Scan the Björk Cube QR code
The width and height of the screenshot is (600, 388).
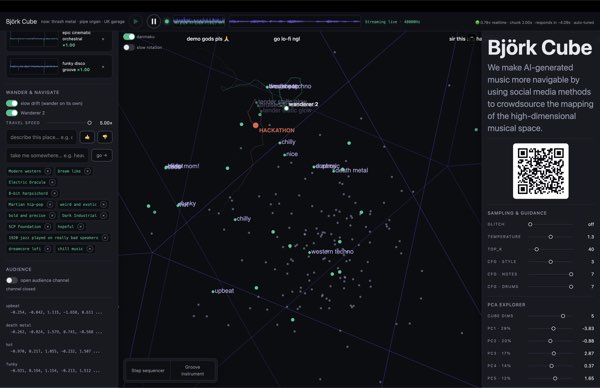tap(540, 171)
